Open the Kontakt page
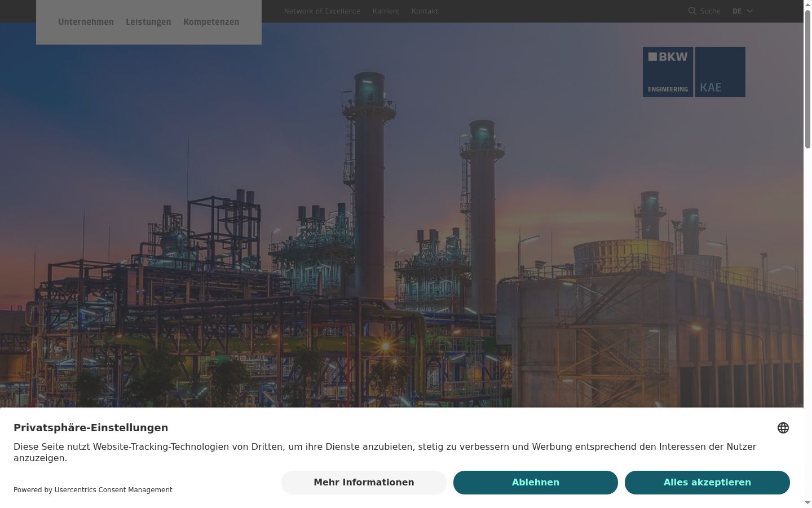The image size is (812, 508). (x=425, y=11)
